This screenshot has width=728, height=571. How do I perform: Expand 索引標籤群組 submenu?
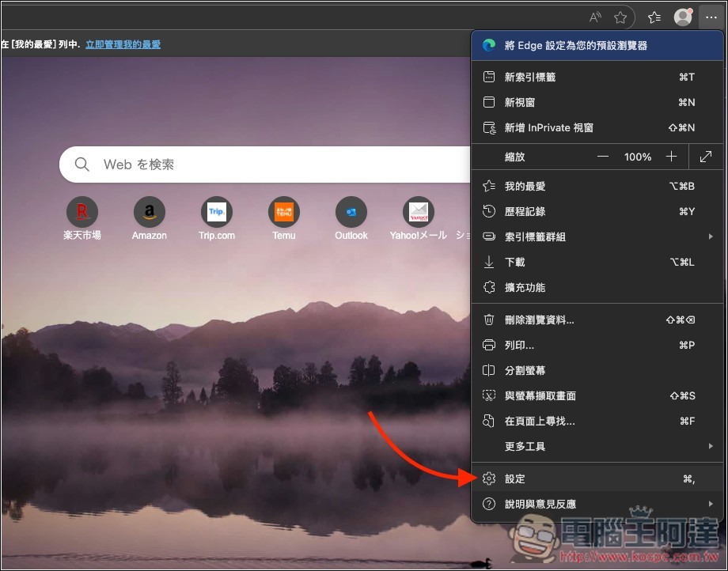[597, 236]
